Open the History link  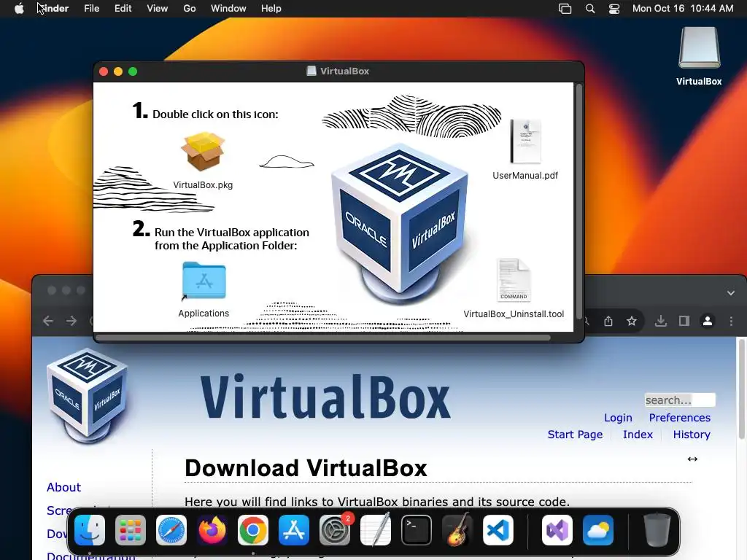pyautogui.click(x=692, y=435)
